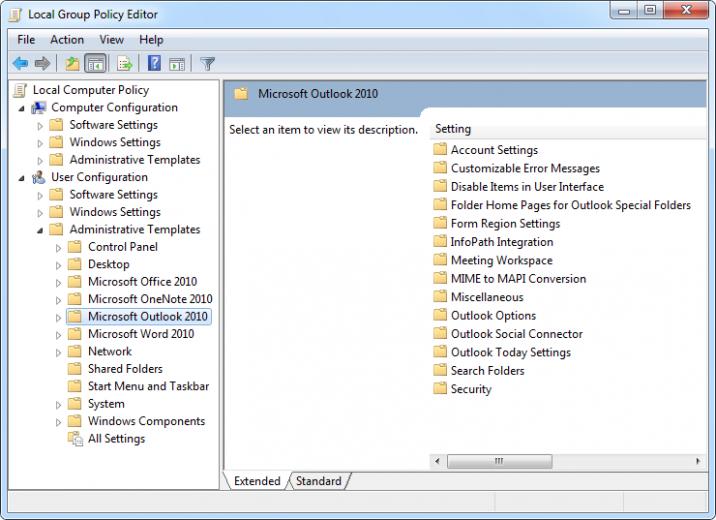
Task: Expand the Microsoft Outlook 2010 node
Action: point(58,317)
